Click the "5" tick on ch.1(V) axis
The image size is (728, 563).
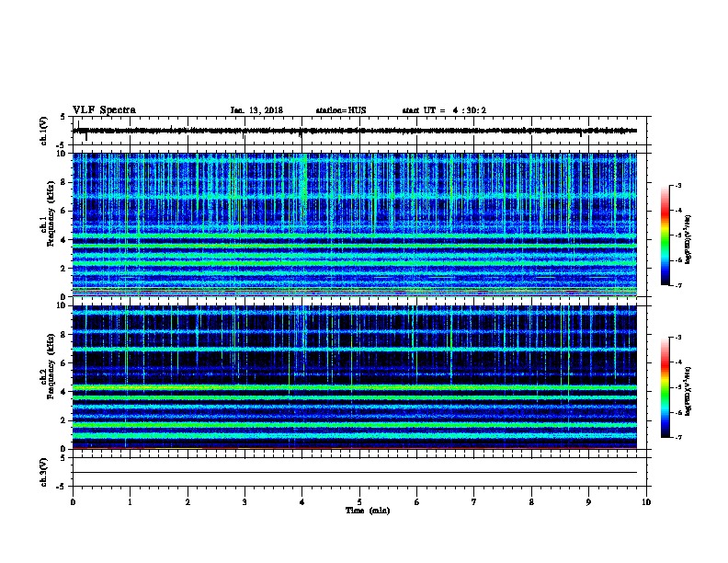[x=63, y=117]
